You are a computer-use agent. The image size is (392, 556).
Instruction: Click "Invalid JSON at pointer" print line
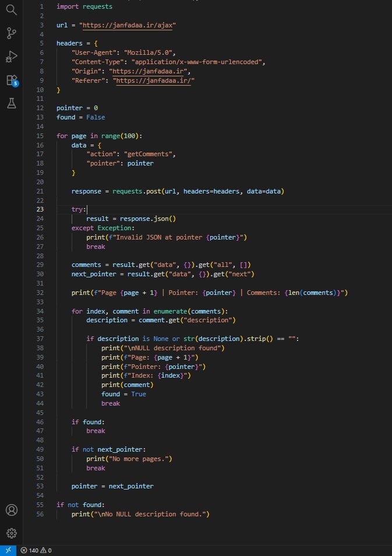[x=167, y=237]
